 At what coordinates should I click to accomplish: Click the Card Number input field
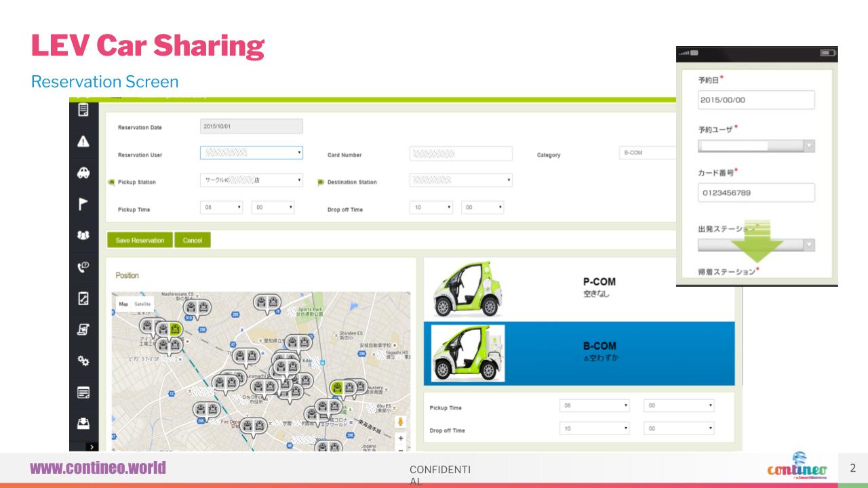coord(461,153)
